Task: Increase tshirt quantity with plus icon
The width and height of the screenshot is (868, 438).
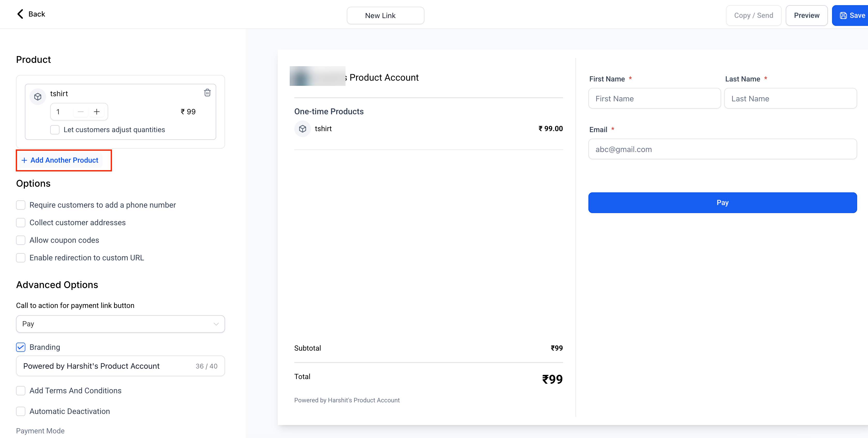Action: pyautogui.click(x=97, y=111)
